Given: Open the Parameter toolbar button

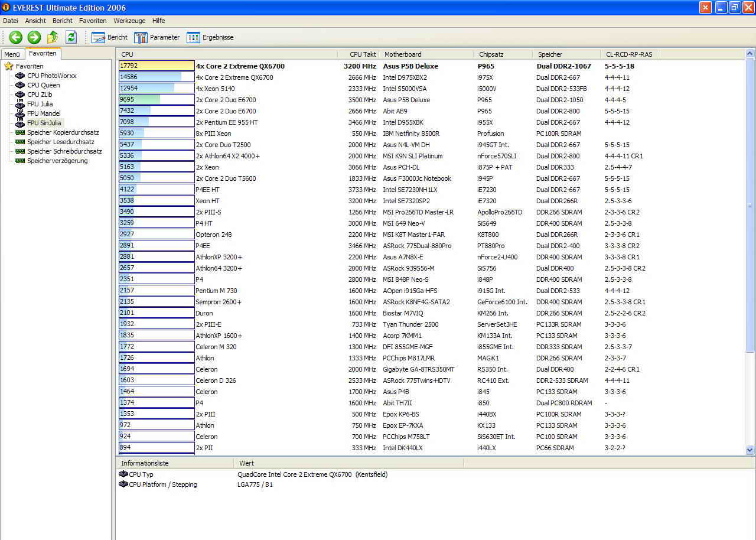Looking at the screenshot, I should (x=157, y=37).
